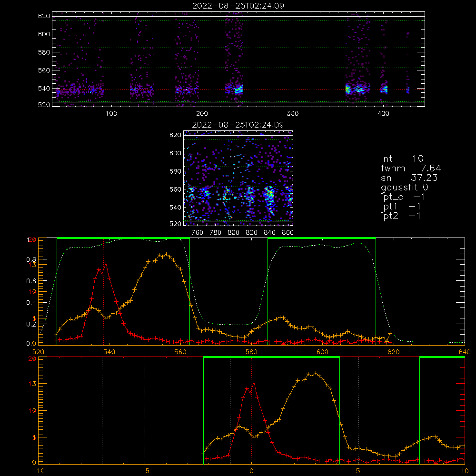Select the "Int 10" readout line
Screen dimensions: 476x476
click(x=402, y=159)
